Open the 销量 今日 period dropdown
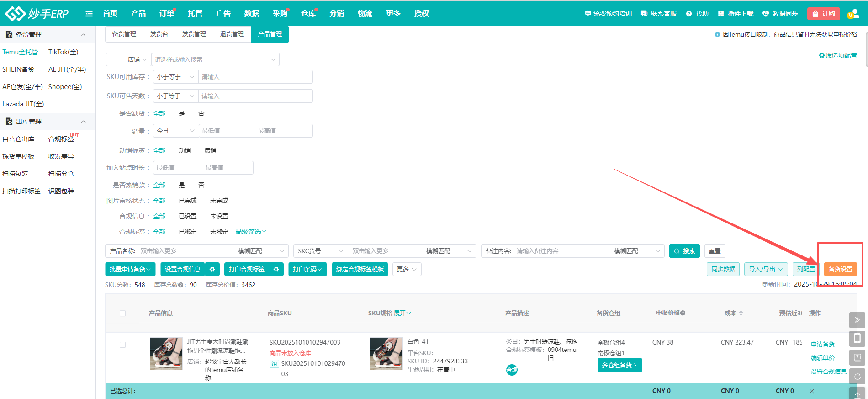 175,131
